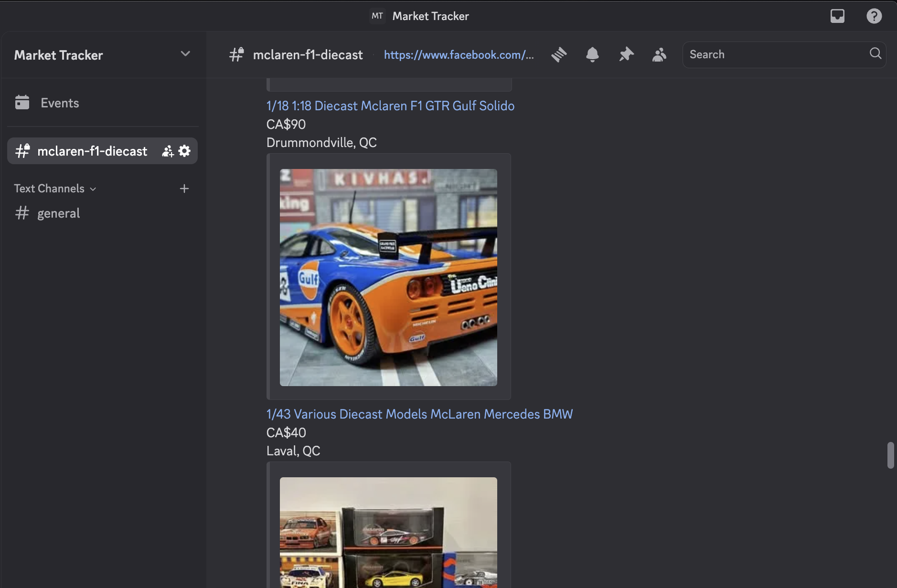Click the search magnifier icon

[x=875, y=53]
